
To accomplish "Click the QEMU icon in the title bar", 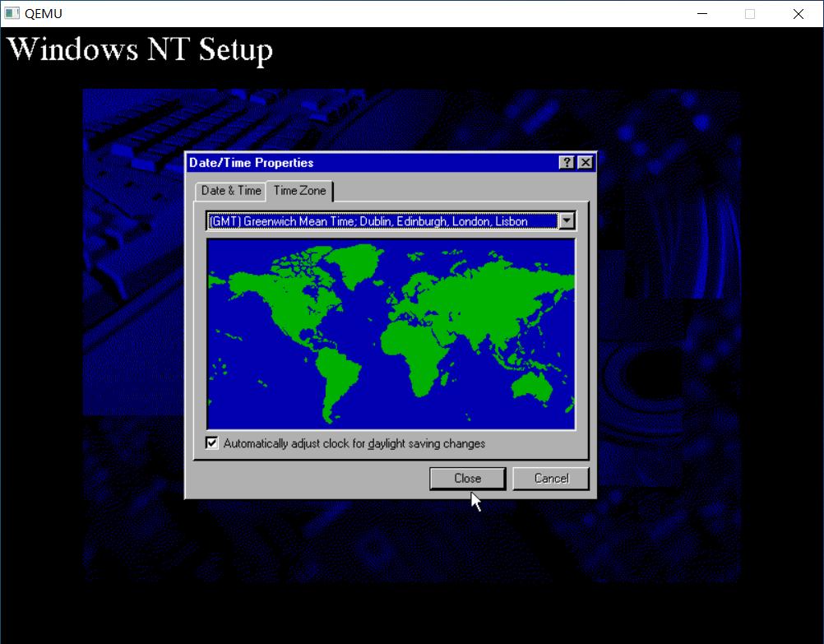I will (x=11, y=13).
